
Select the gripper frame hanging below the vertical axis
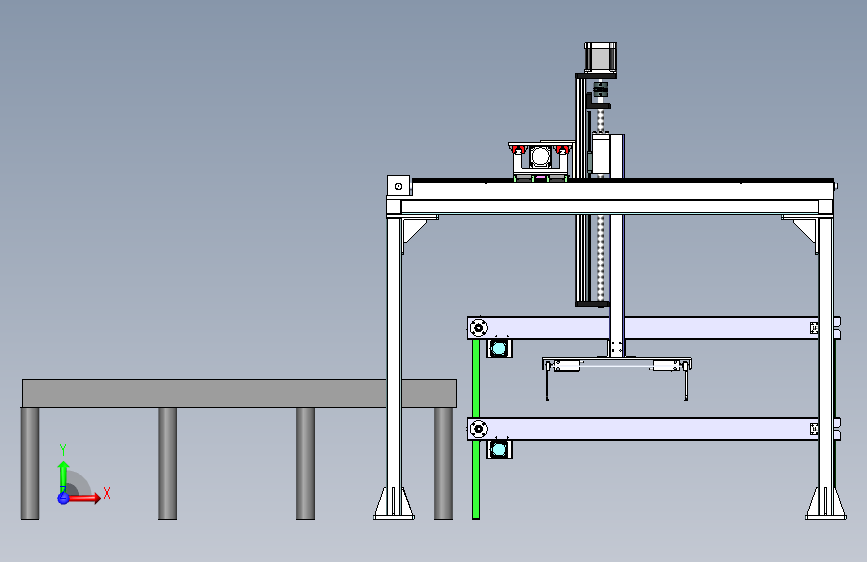(x=617, y=377)
